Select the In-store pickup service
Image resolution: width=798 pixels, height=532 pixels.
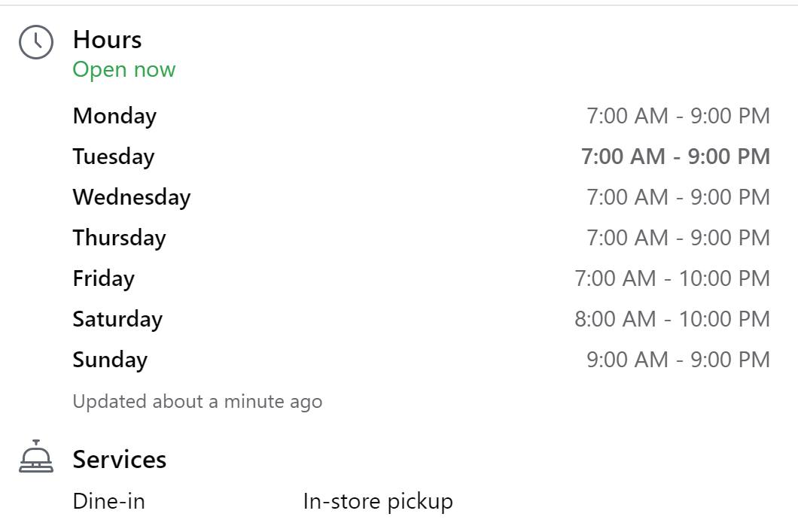(377, 501)
